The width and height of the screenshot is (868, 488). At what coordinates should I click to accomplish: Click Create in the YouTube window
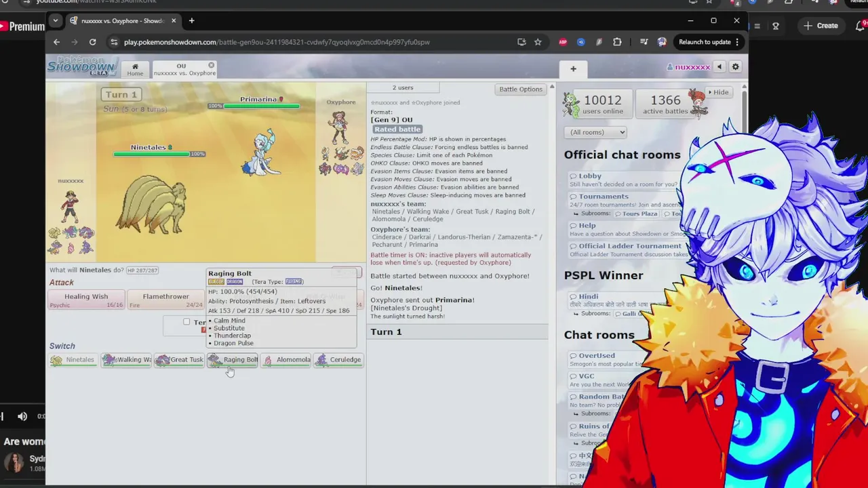pyautogui.click(x=821, y=26)
